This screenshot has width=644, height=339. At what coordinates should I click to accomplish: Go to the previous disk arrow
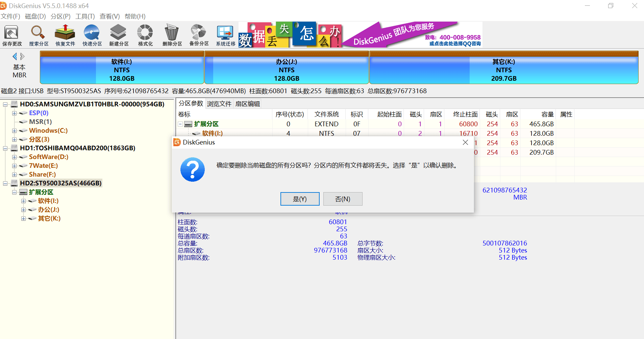(15, 56)
